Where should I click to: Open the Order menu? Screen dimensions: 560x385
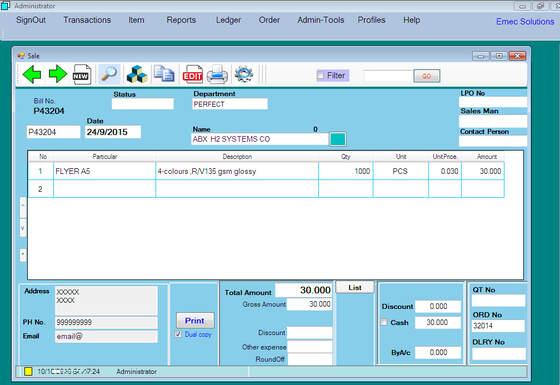point(269,20)
